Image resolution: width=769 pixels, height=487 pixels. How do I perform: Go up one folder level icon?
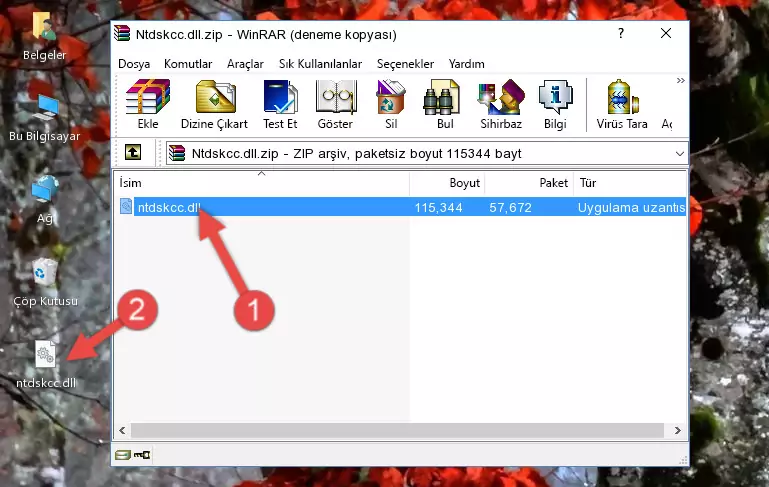[x=133, y=153]
